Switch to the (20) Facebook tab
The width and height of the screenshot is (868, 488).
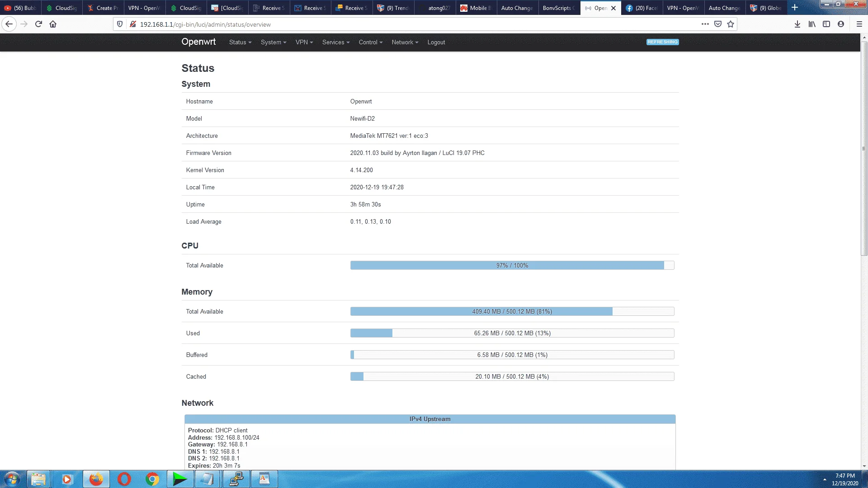point(642,8)
